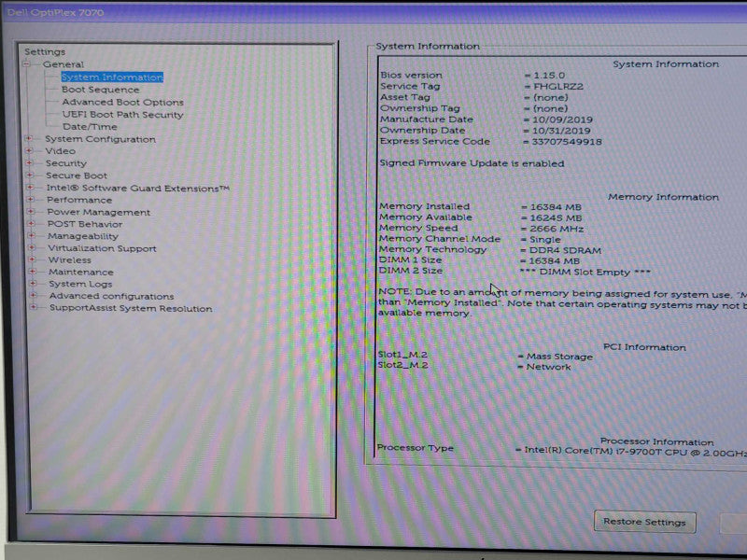Image resolution: width=747 pixels, height=560 pixels.
Task: Open Date/Time settings
Action: coord(90,127)
